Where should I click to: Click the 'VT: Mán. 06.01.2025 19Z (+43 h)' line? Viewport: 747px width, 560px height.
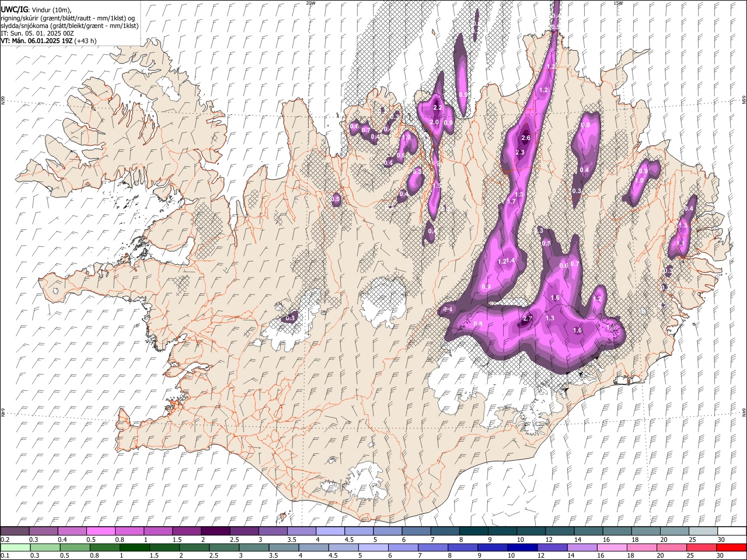(49, 41)
